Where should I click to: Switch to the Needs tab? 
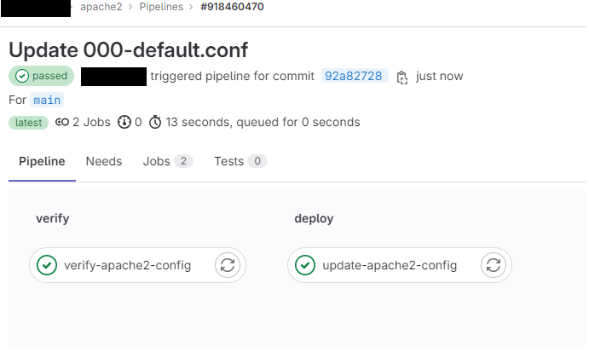[104, 161]
